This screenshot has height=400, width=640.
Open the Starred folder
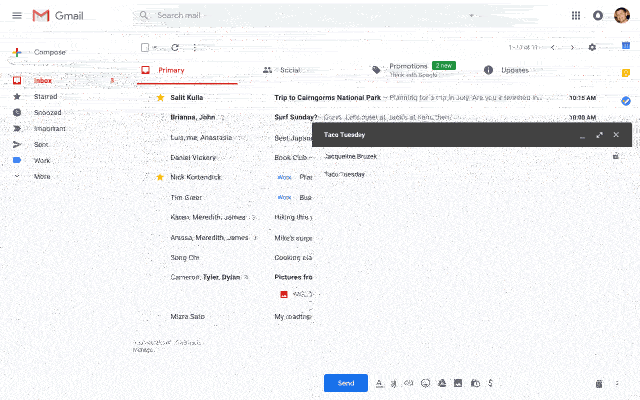tap(45, 97)
